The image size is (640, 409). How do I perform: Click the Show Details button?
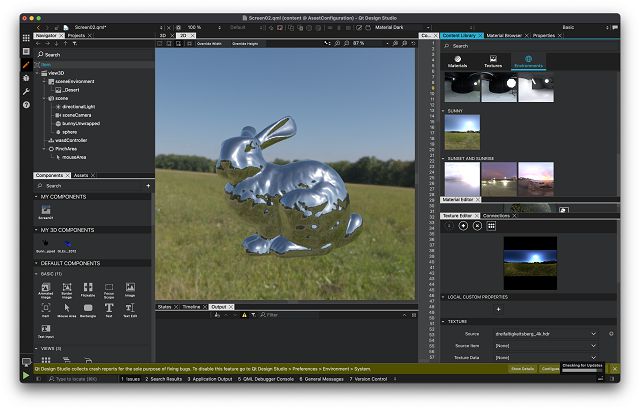tap(522, 368)
